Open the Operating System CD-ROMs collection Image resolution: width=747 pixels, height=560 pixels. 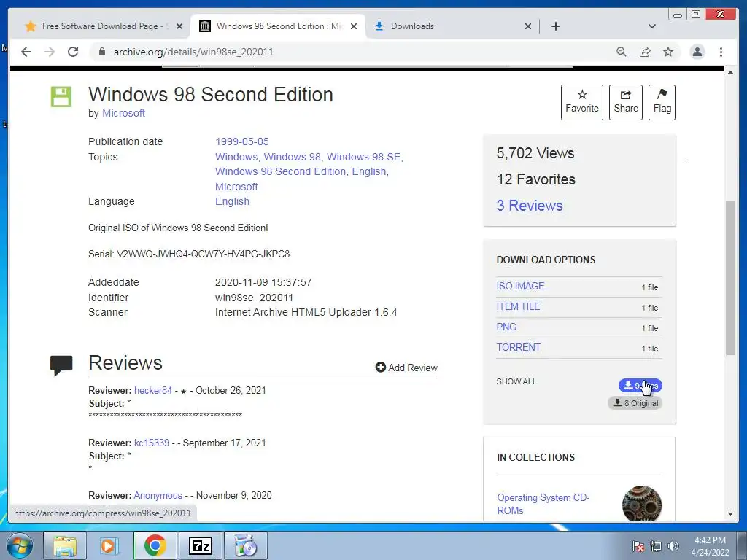(x=543, y=504)
